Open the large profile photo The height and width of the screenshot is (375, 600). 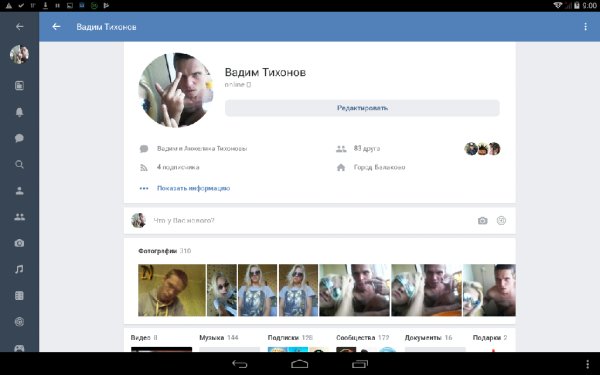click(x=176, y=90)
